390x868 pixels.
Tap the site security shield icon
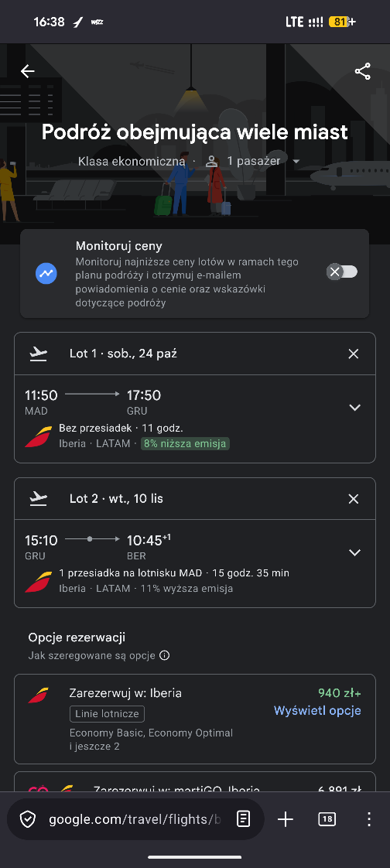(x=28, y=819)
